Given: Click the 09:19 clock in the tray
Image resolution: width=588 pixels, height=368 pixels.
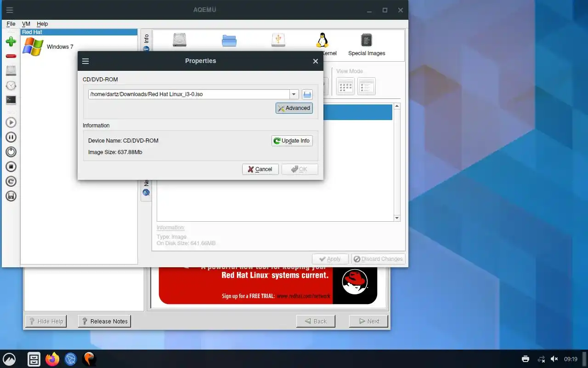Looking at the screenshot, I should pos(571,359).
